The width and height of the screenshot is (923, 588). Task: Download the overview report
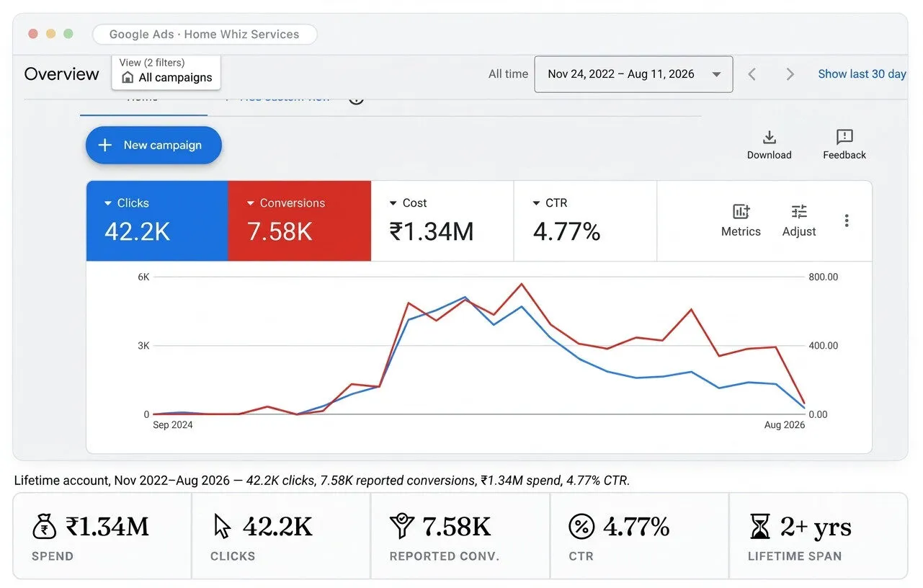(x=769, y=145)
